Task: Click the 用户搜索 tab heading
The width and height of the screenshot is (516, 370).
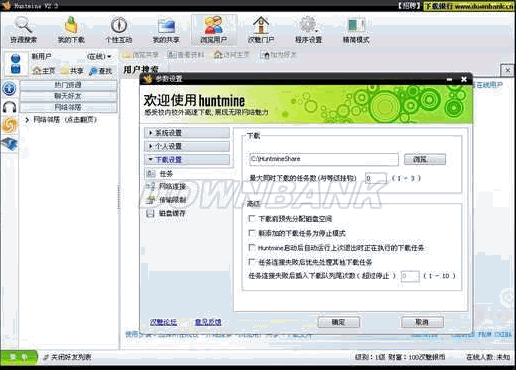Action: (141, 69)
